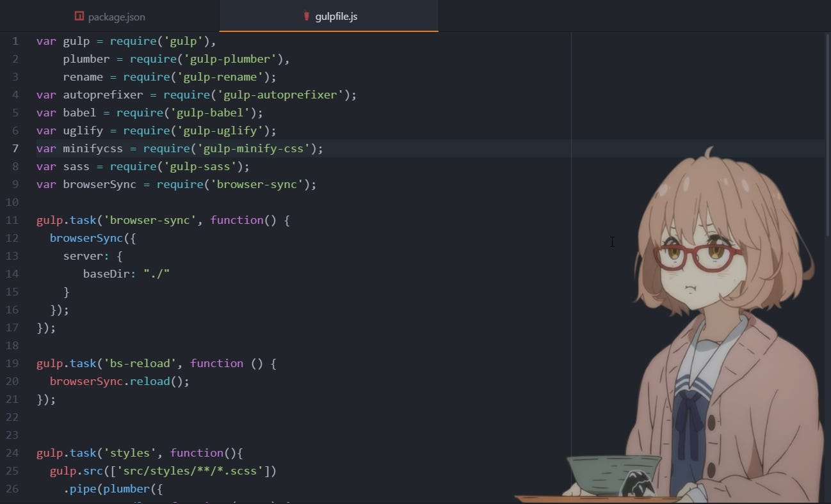
Task: Click line number 26 in the gutter
Action: coord(12,489)
